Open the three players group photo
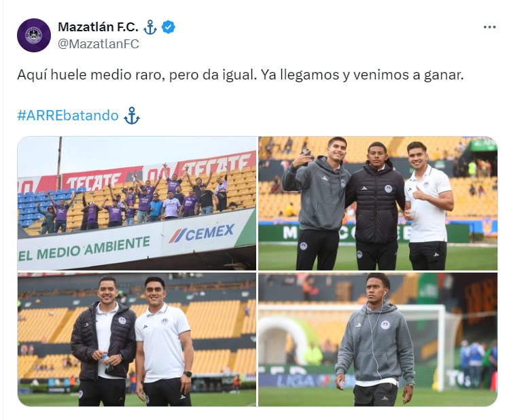Image resolution: width=509 pixels, height=420 pixels. tap(378, 203)
